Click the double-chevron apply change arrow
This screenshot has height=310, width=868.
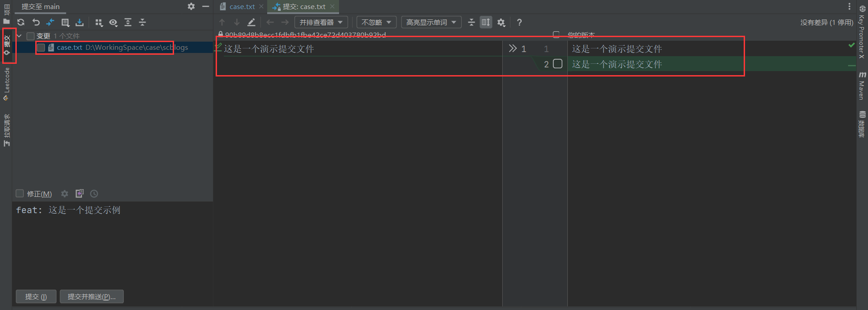point(513,48)
